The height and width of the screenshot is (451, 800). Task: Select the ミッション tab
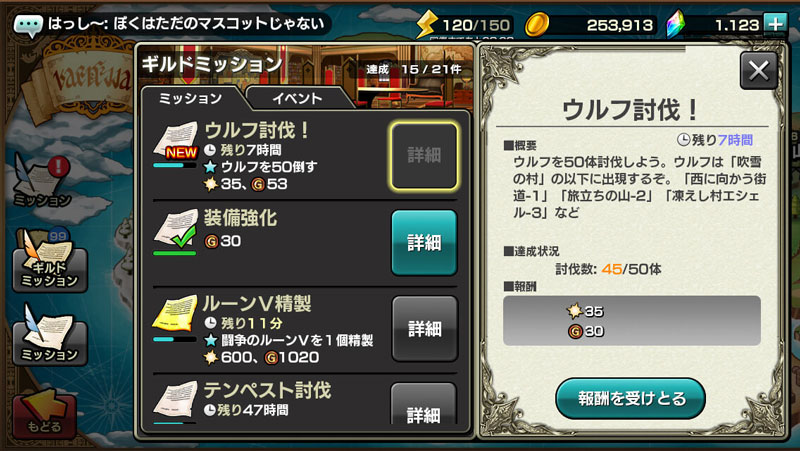190,98
